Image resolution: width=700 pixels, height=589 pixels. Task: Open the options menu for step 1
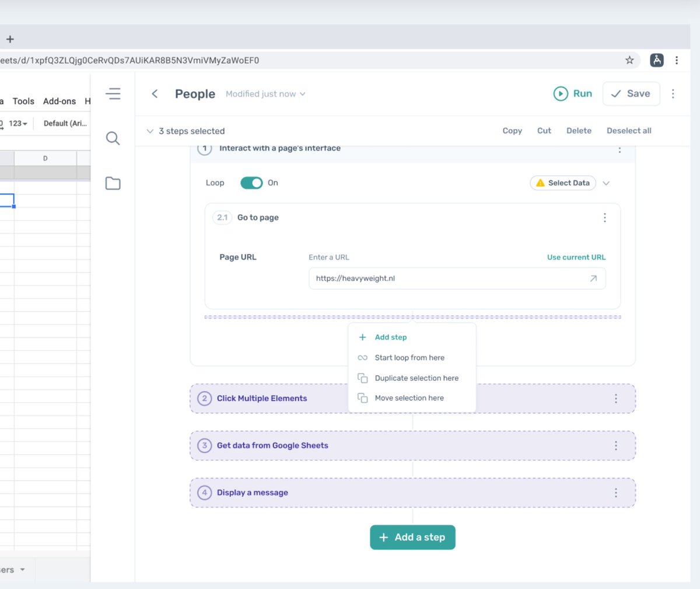[x=619, y=149]
